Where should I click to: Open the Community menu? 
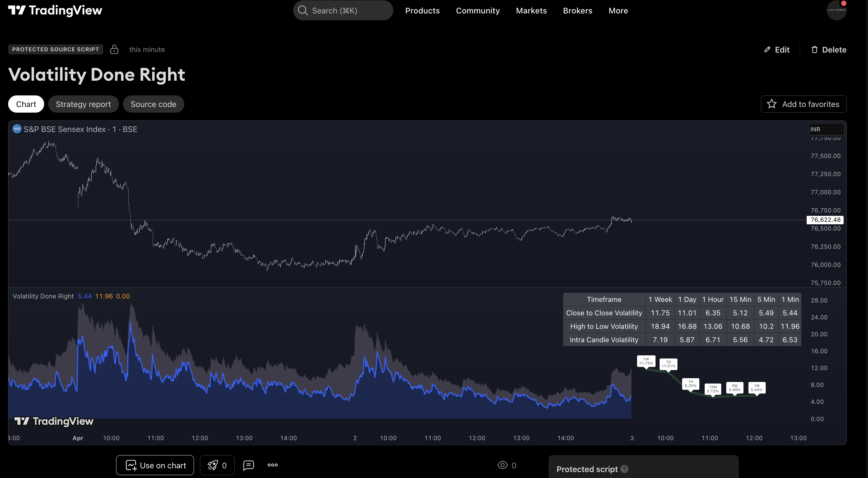coord(478,10)
